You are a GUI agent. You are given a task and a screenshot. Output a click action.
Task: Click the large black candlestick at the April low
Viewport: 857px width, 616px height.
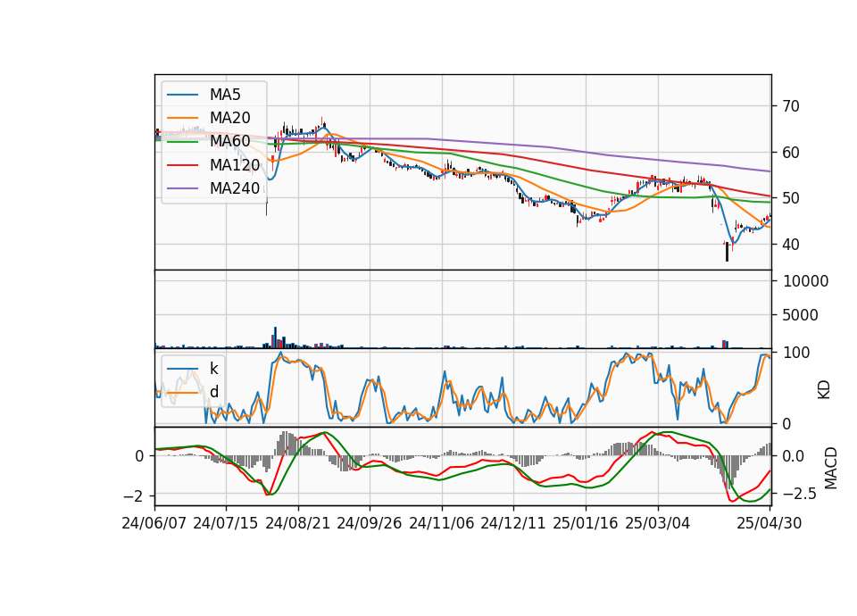point(727,252)
